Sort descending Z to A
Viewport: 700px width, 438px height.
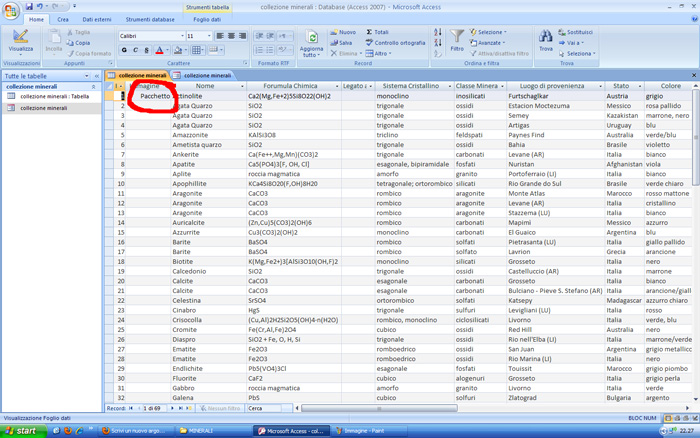click(438, 43)
